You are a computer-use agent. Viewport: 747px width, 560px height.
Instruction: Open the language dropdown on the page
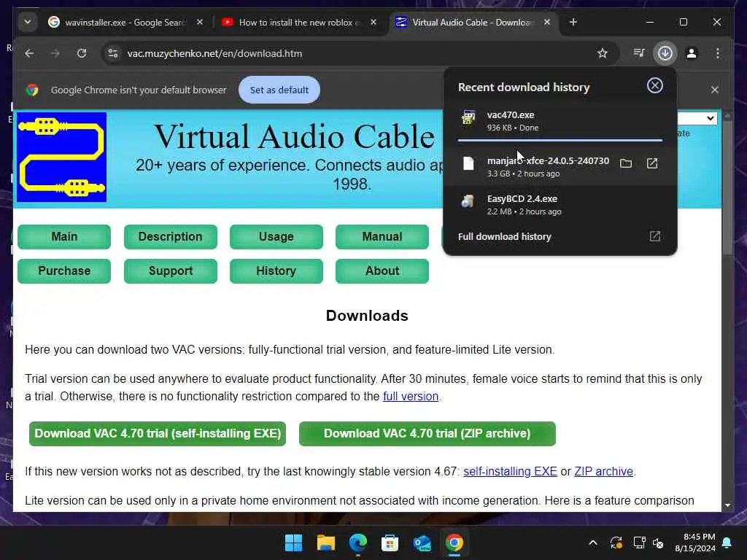click(697, 118)
